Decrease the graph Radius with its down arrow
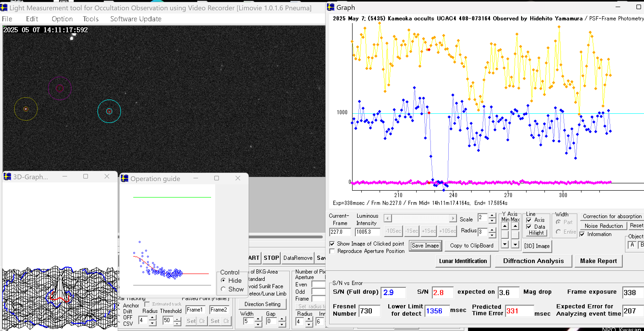Screen dimensions: 644x331 coord(492,235)
